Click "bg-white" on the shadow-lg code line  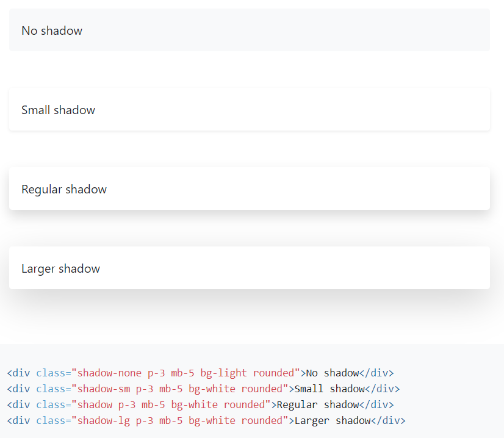click(212, 421)
